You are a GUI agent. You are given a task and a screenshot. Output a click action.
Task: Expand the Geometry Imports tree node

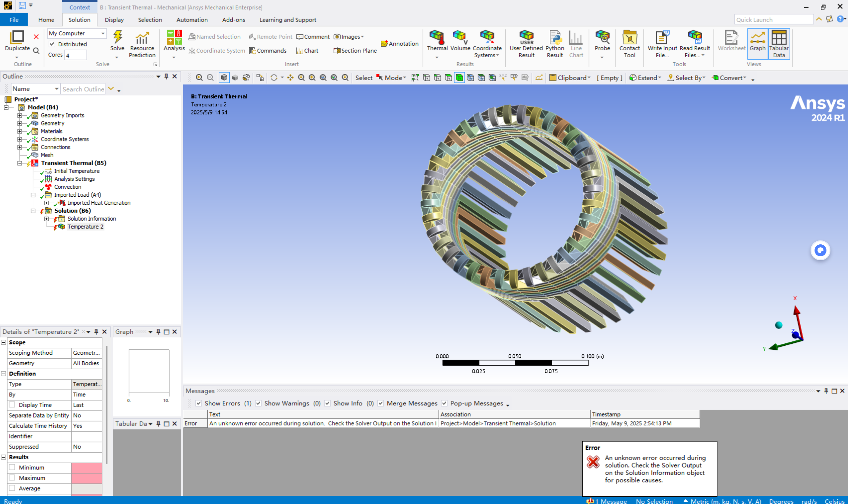point(20,116)
